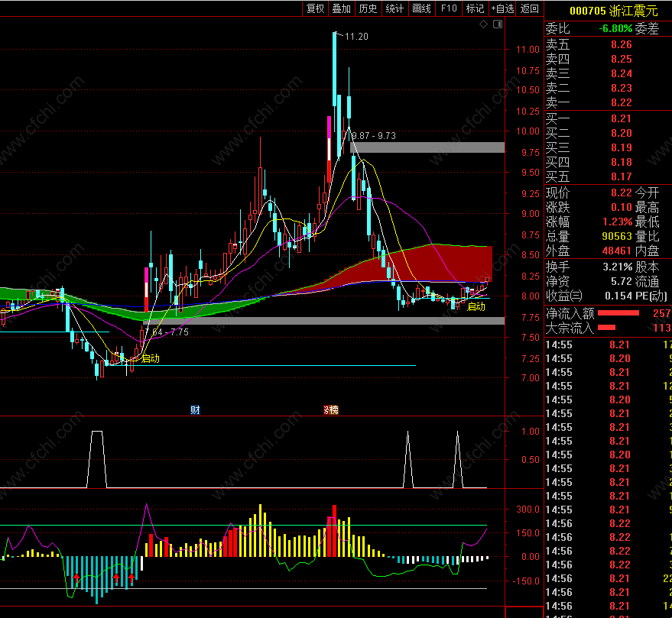
Task: Click the PE(动) label
Action: (x=652, y=296)
